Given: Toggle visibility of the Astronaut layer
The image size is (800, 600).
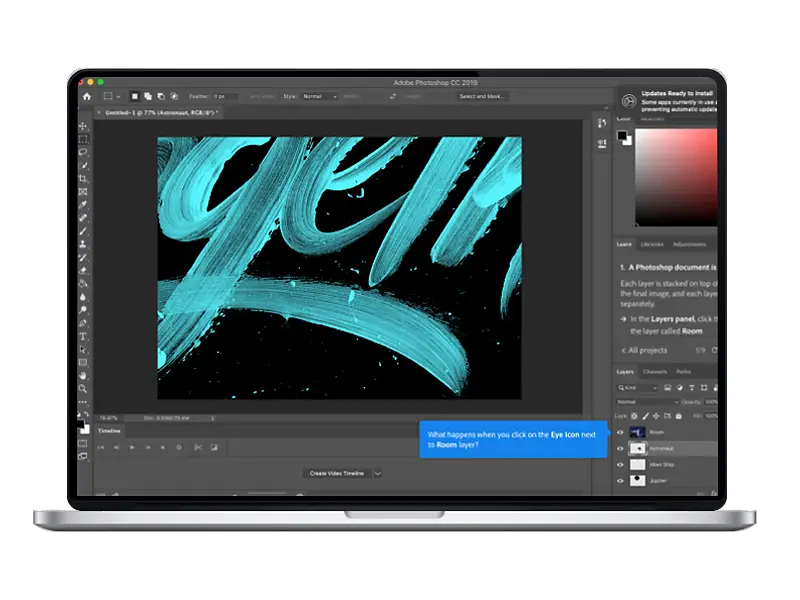Looking at the screenshot, I should click(x=620, y=449).
